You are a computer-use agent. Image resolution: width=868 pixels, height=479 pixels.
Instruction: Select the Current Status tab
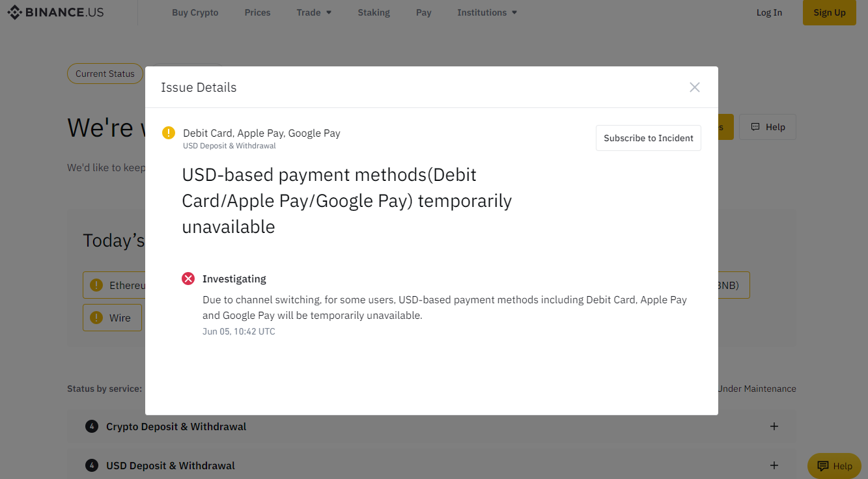tap(105, 74)
